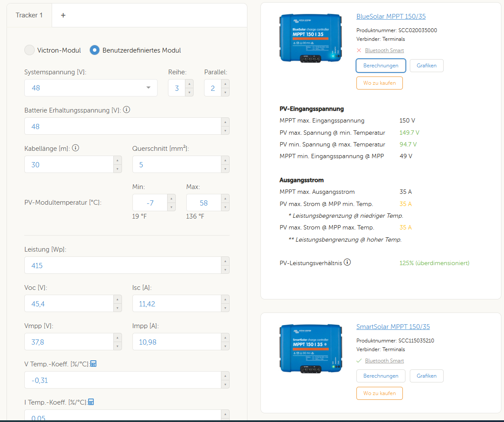
Task: Focus the Min temperature input field
Action: pos(150,203)
